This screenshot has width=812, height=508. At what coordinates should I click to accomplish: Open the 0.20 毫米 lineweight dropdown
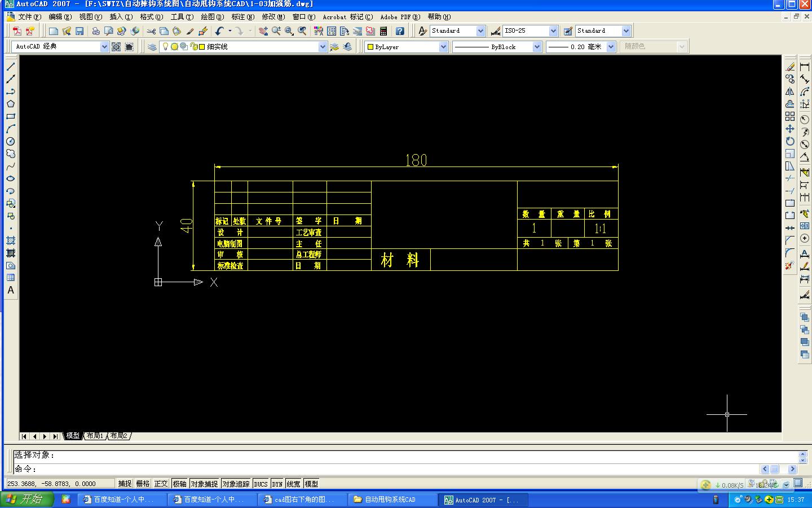pyautogui.click(x=611, y=47)
